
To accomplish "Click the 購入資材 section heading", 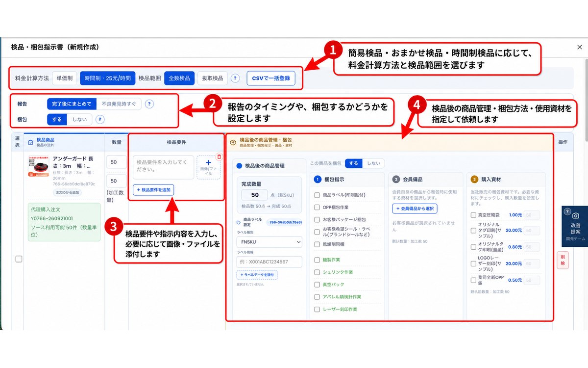I will 490,180.
